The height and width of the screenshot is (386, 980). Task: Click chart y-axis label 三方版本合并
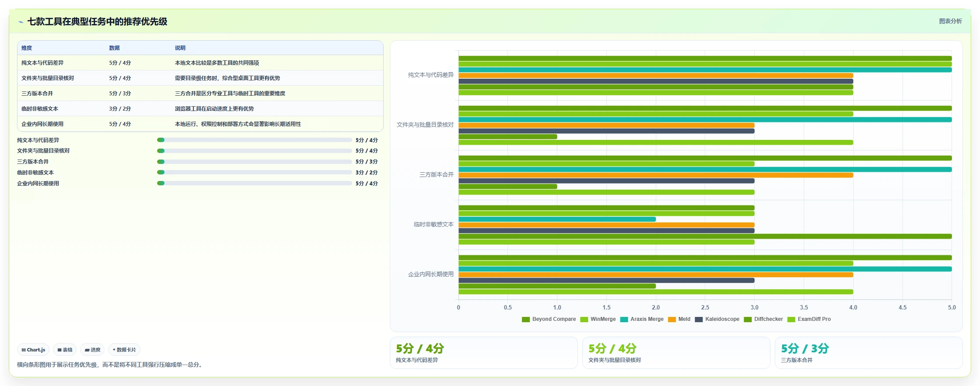tap(437, 175)
